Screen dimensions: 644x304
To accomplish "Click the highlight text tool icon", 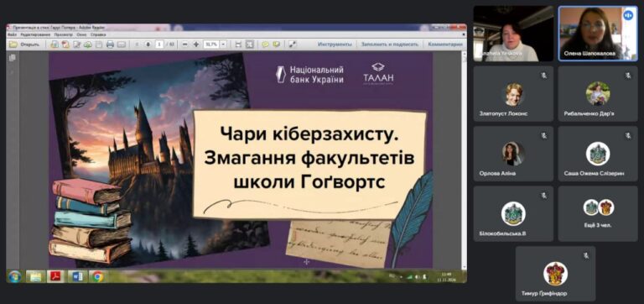I will click(277, 45).
